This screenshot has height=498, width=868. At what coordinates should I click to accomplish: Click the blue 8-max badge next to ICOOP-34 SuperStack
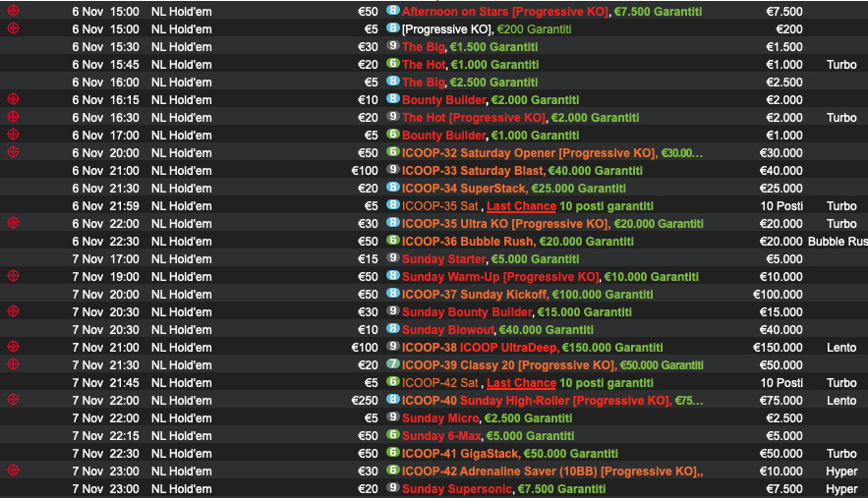393,188
